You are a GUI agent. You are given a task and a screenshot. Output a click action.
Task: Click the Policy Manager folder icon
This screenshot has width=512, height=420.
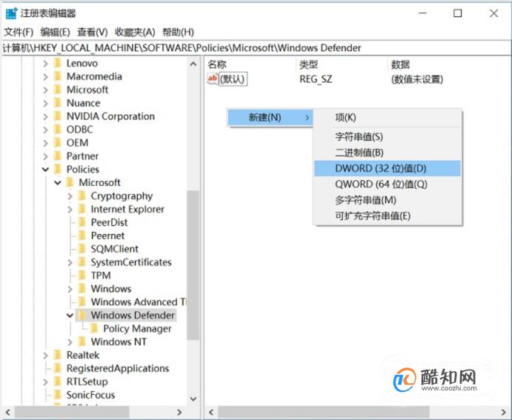(94, 328)
